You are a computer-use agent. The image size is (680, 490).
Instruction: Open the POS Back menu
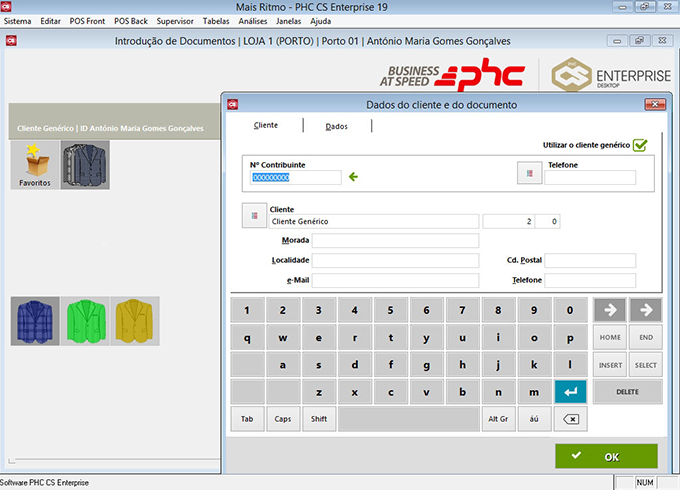pyautogui.click(x=131, y=21)
